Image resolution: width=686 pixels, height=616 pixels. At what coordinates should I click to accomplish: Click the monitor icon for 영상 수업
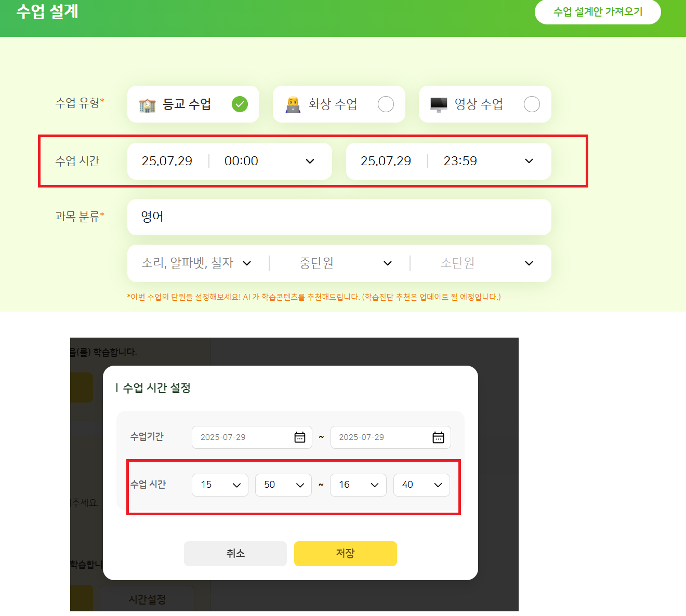coord(439,105)
